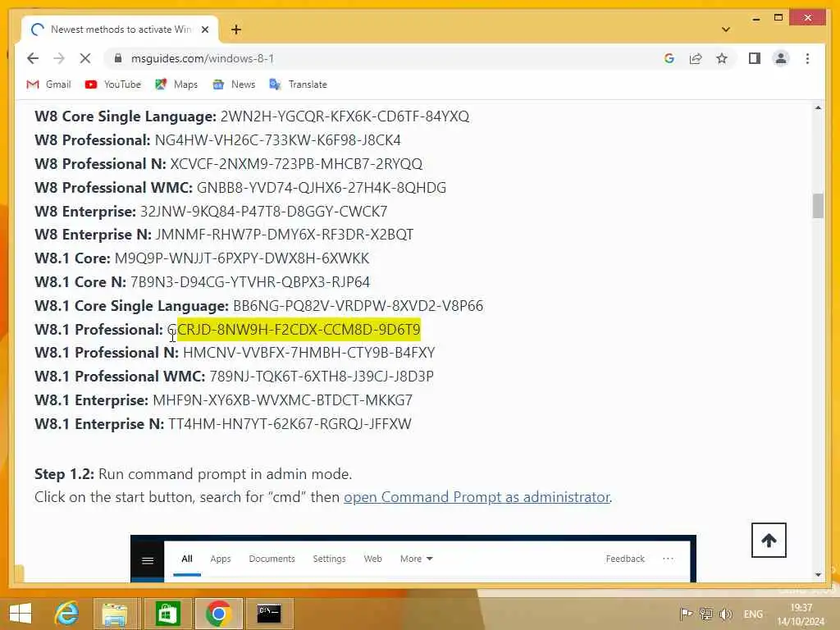
Task: Launch Internet Explorer from the taskbar
Action: [x=67, y=614]
